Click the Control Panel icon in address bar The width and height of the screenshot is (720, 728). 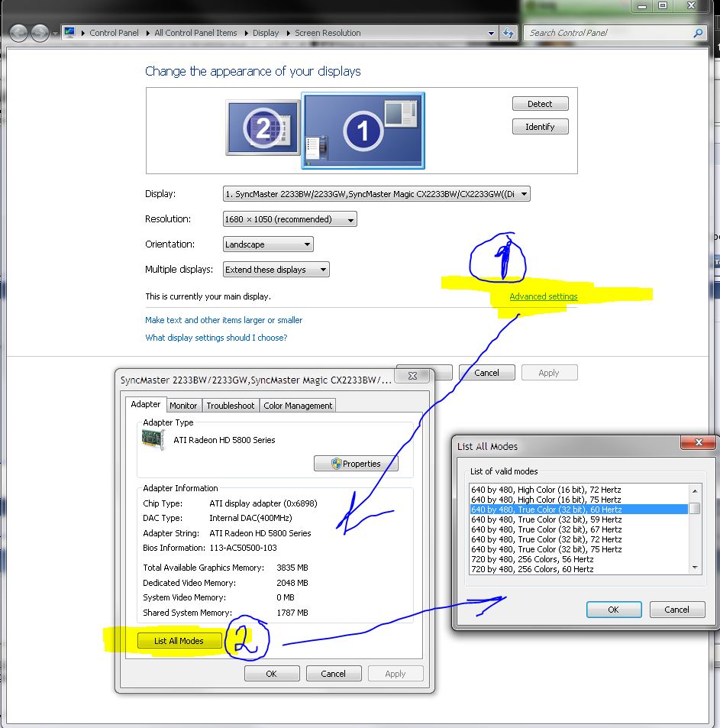click(x=70, y=33)
